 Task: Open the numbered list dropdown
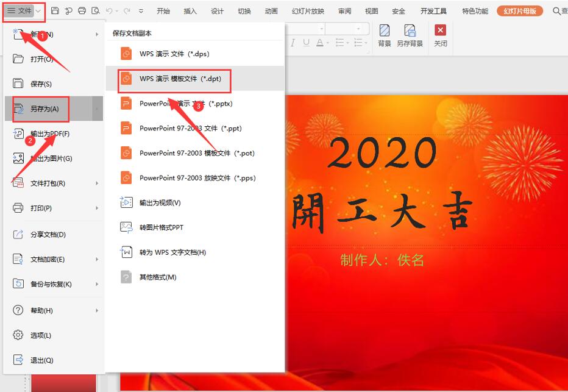tap(366, 43)
